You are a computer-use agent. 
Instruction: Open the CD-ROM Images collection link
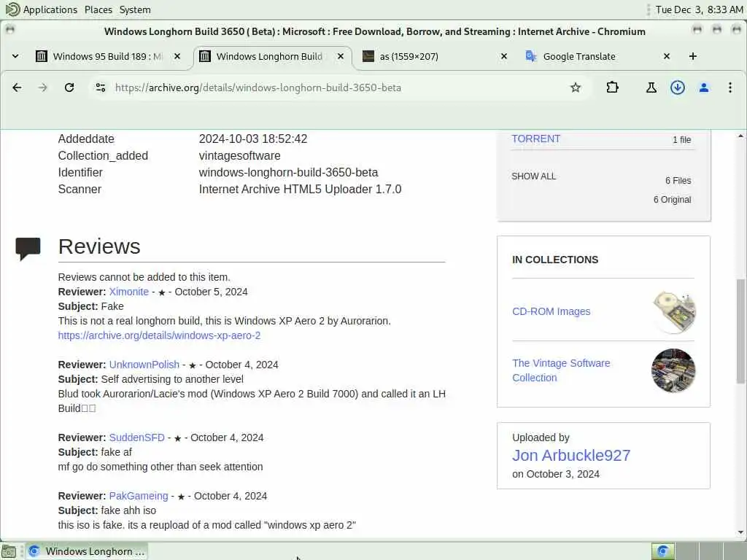551,311
